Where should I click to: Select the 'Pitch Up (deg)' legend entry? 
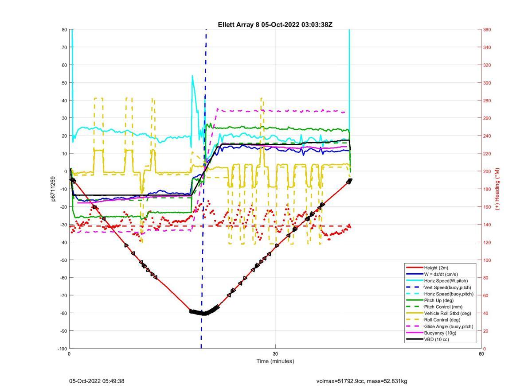(439, 300)
